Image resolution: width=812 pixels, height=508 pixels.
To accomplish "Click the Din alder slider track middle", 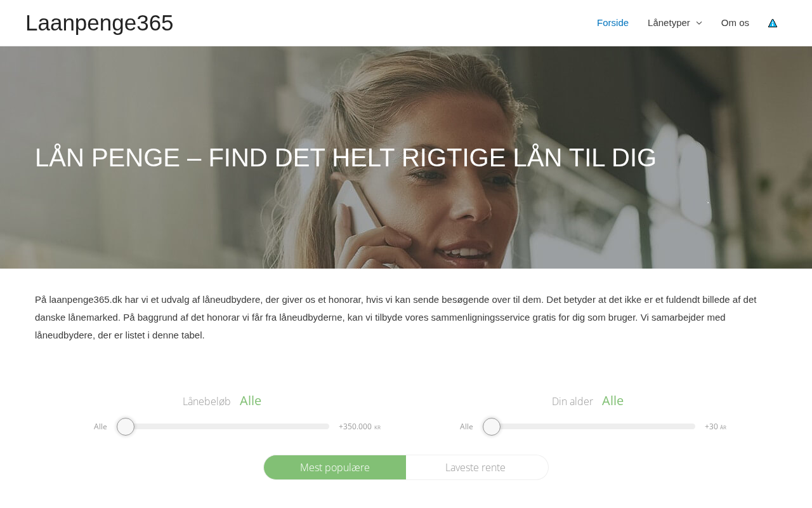I will click(x=589, y=427).
